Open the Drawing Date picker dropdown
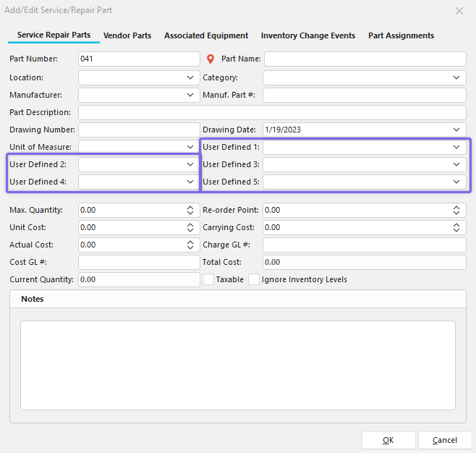The width and height of the screenshot is (476, 453). point(456,130)
